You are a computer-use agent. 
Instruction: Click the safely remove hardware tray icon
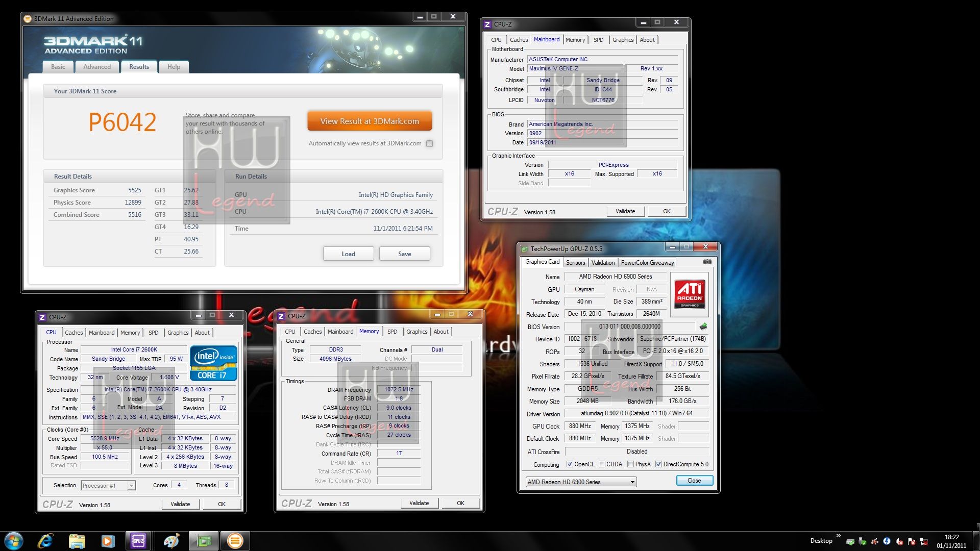click(x=862, y=541)
